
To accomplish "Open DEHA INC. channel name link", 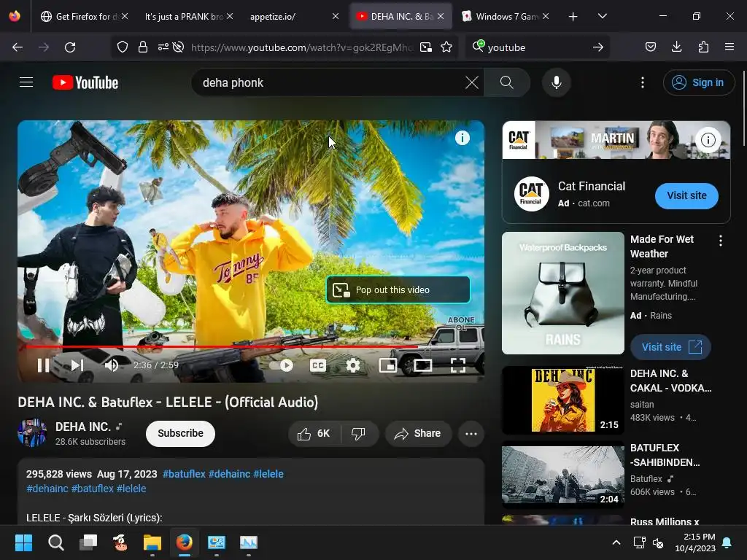I will coord(83,426).
